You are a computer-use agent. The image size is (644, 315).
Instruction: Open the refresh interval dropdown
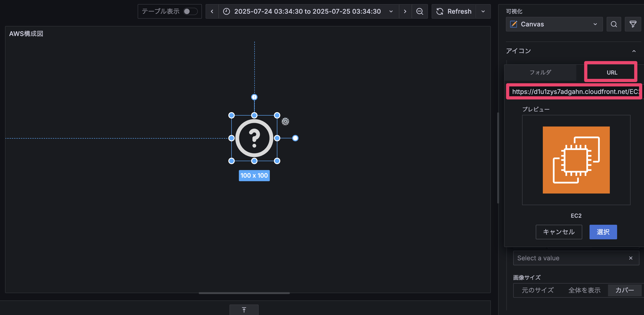483,11
